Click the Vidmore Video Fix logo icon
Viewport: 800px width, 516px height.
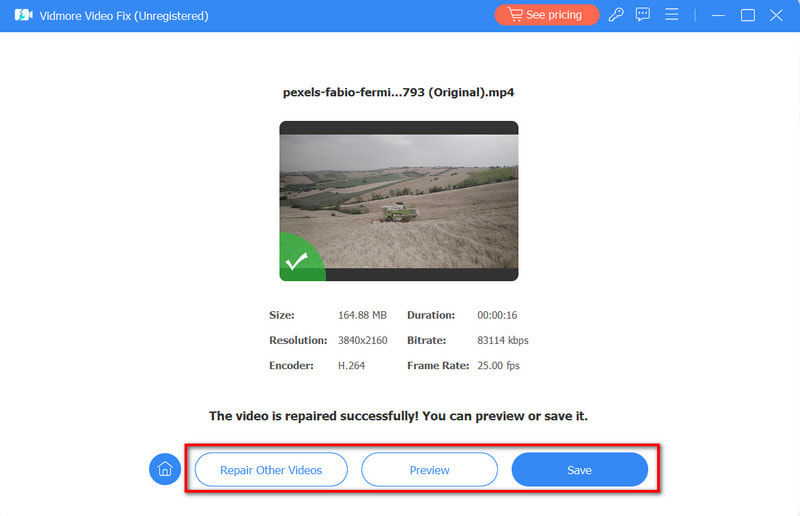click(x=23, y=15)
